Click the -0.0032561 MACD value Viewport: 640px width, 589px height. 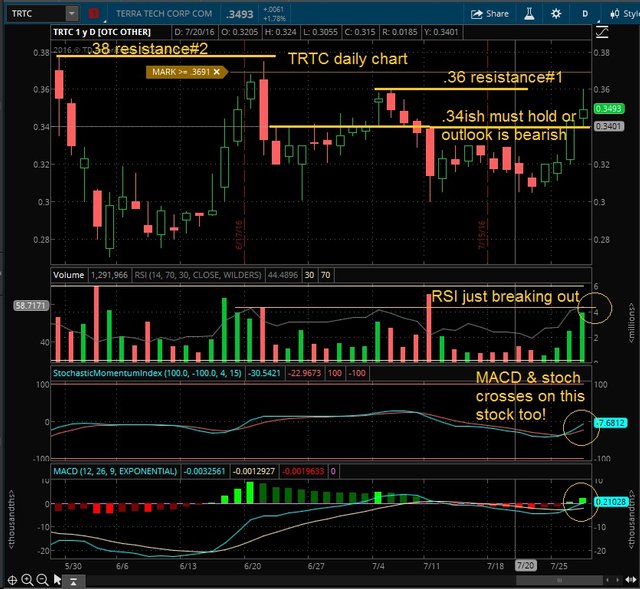click(x=204, y=471)
